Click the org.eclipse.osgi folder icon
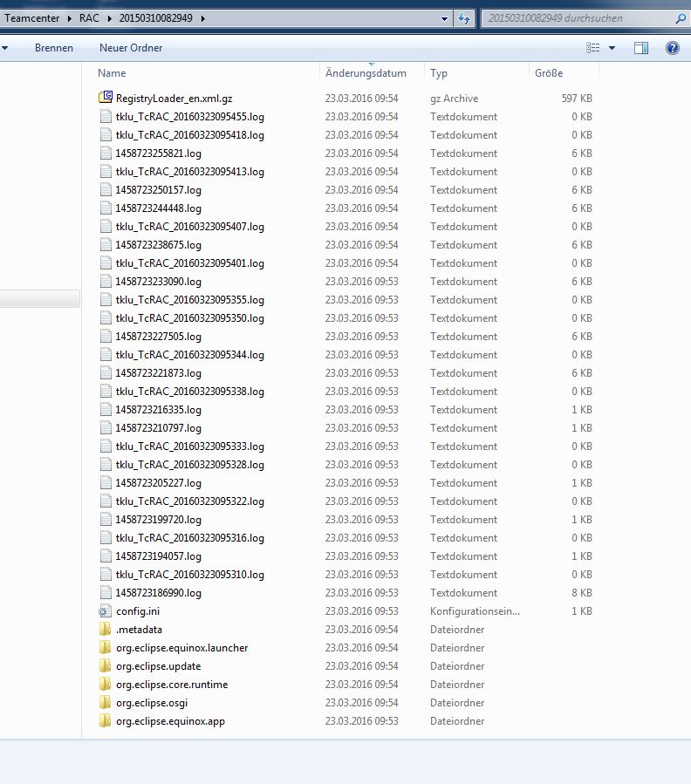 pos(105,703)
